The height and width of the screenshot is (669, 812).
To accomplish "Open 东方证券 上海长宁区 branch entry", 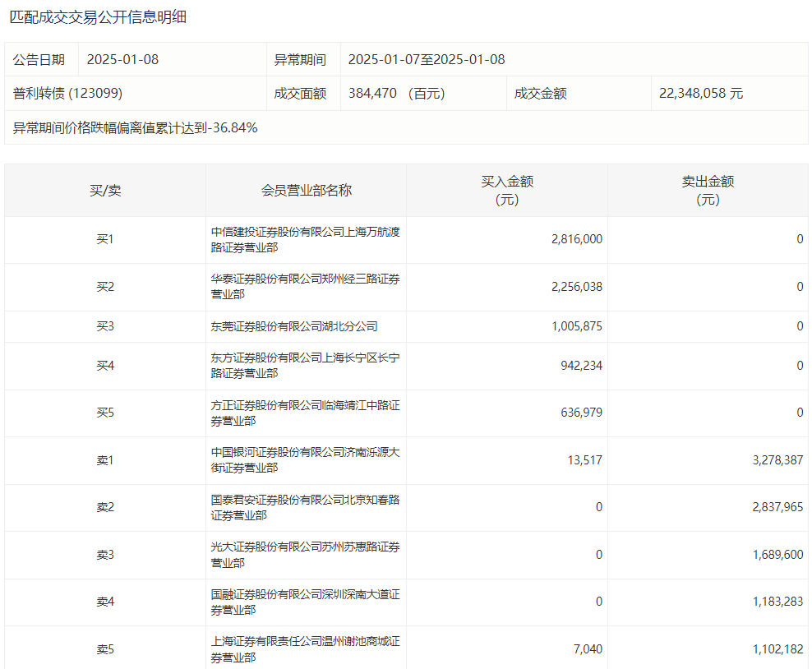I will [x=305, y=366].
